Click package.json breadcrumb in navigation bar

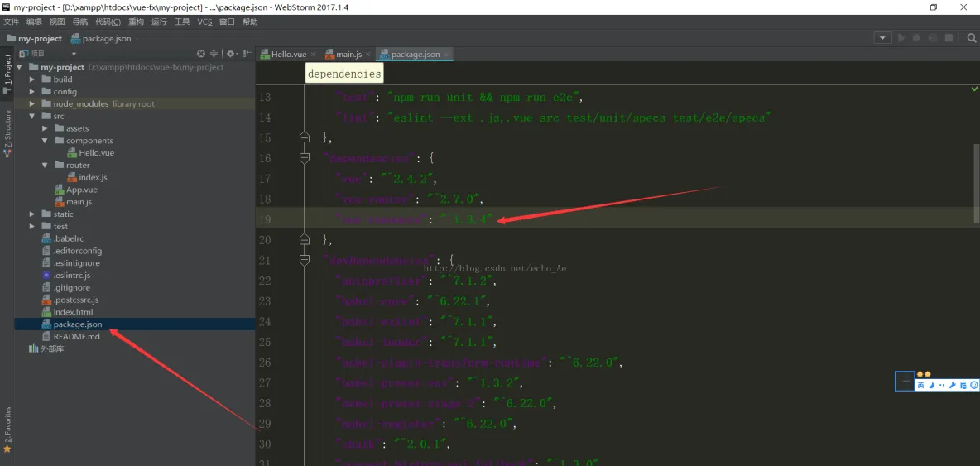[x=101, y=38]
